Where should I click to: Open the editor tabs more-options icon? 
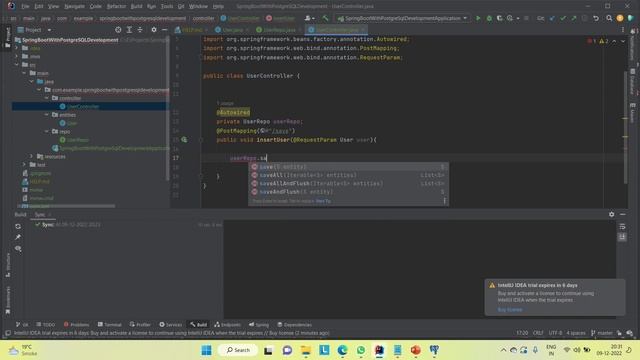coord(623,30)
